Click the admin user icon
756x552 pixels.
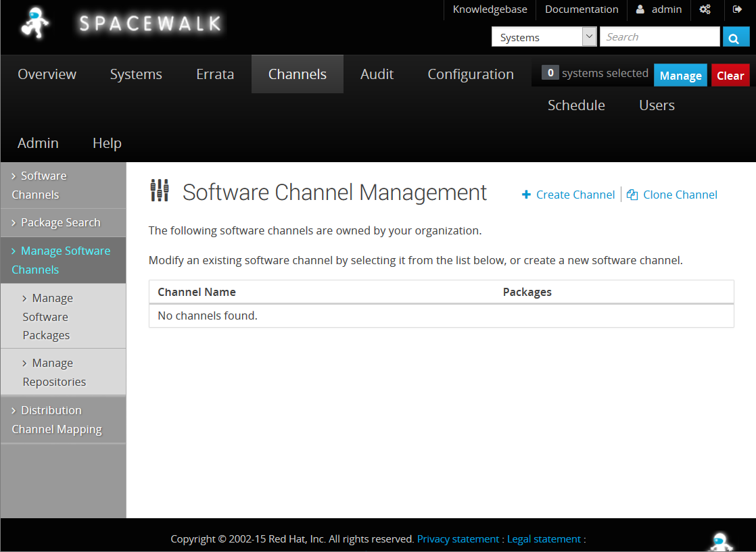click(x=640, y=9)
